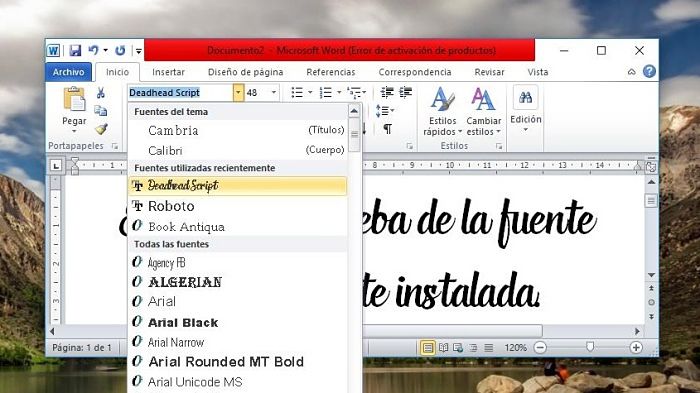This screenshot has height=393, width=700.
Task: Click the tab selector at ruler corner
Action: (x=56, y=166)
